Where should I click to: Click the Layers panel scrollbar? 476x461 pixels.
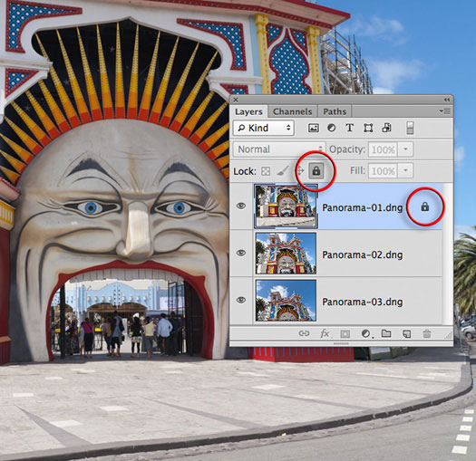click(448, 255)
